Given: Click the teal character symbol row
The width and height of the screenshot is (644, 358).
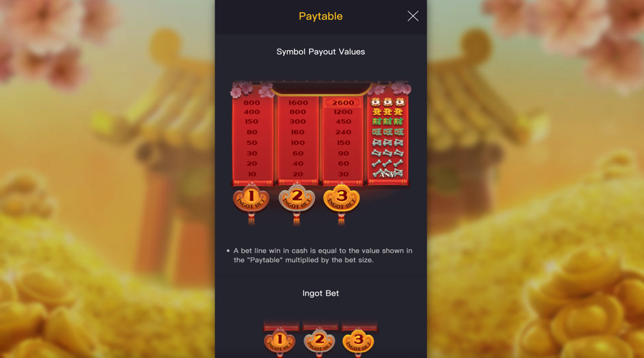Looking at the screenshot, I should (x=388, y=132).
